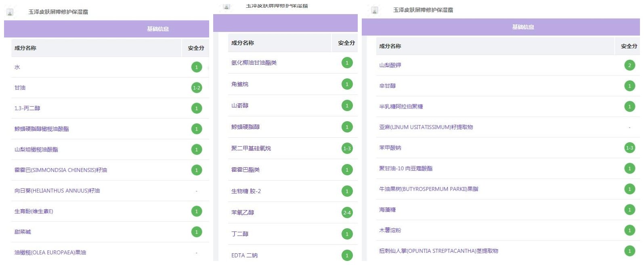
Task: Click the green safety badge for 角鲨烷
Action: [x=347, y=84]
